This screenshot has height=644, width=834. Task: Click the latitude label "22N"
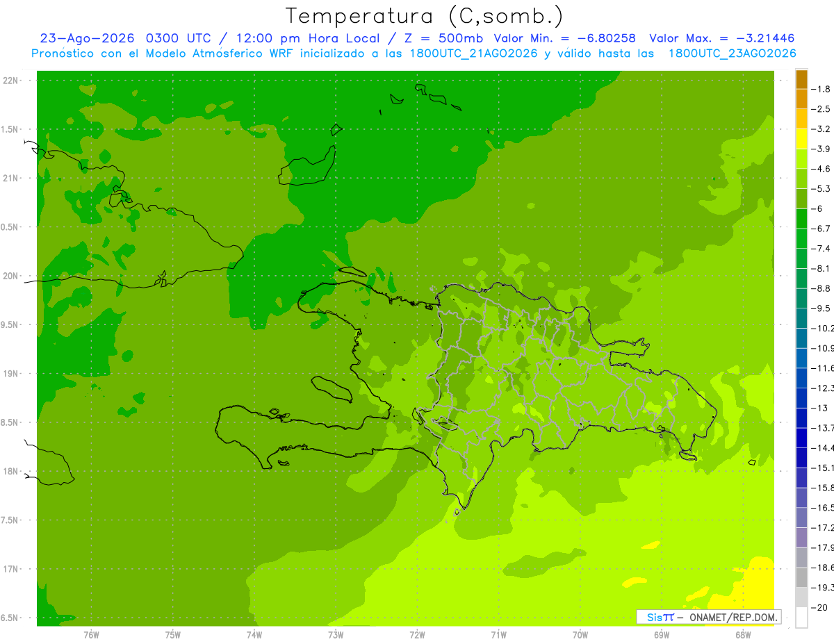10,81
